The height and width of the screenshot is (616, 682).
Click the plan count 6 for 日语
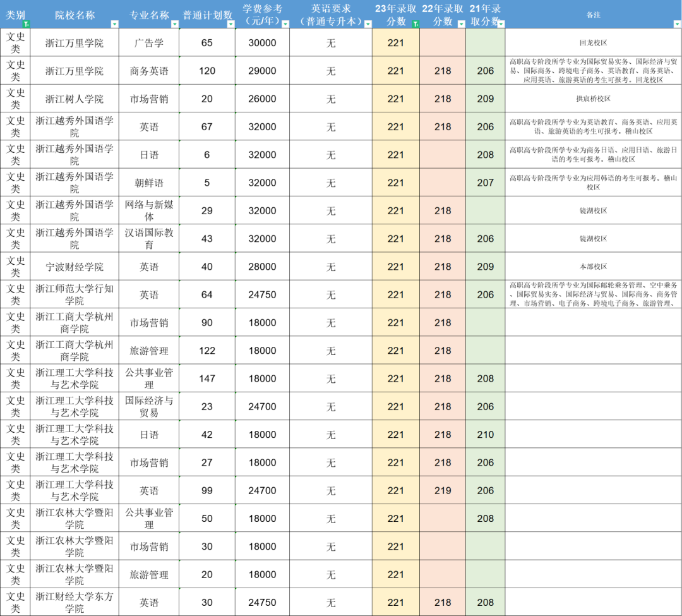point(207,154)
